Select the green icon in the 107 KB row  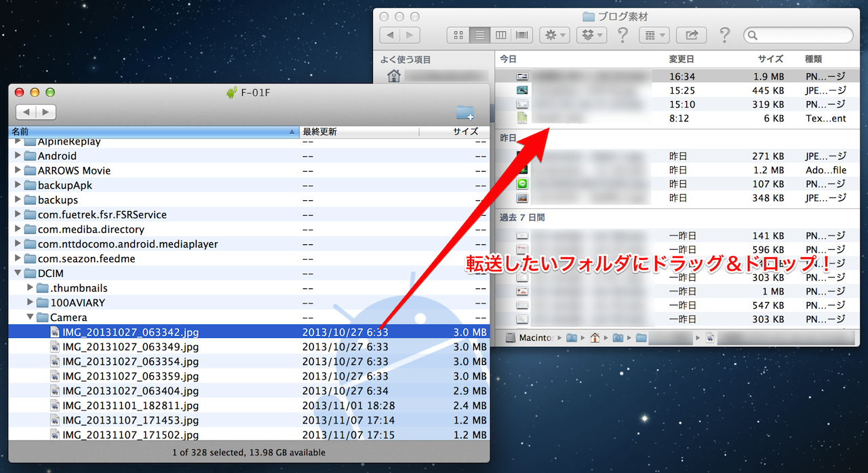521,184
